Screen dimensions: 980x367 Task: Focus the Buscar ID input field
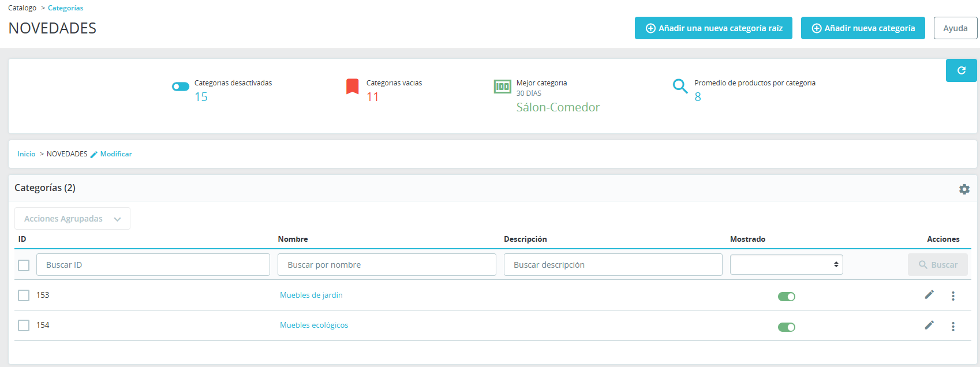[153, 265]
